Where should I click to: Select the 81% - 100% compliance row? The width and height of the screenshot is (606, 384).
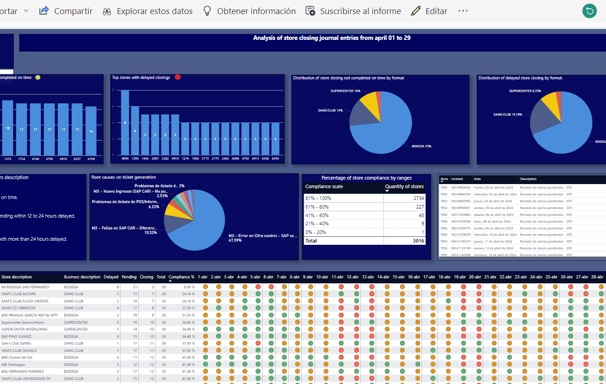(364, 198)
